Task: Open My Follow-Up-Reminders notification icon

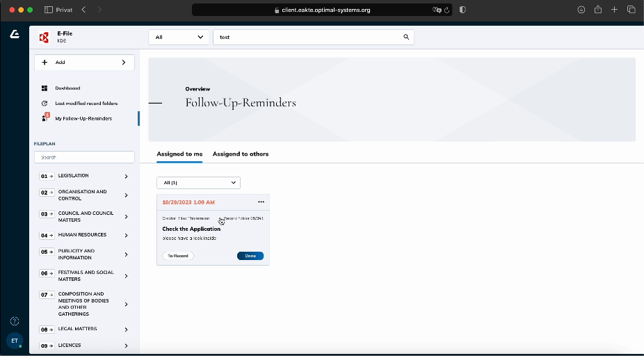Action: tap(45, 118)
